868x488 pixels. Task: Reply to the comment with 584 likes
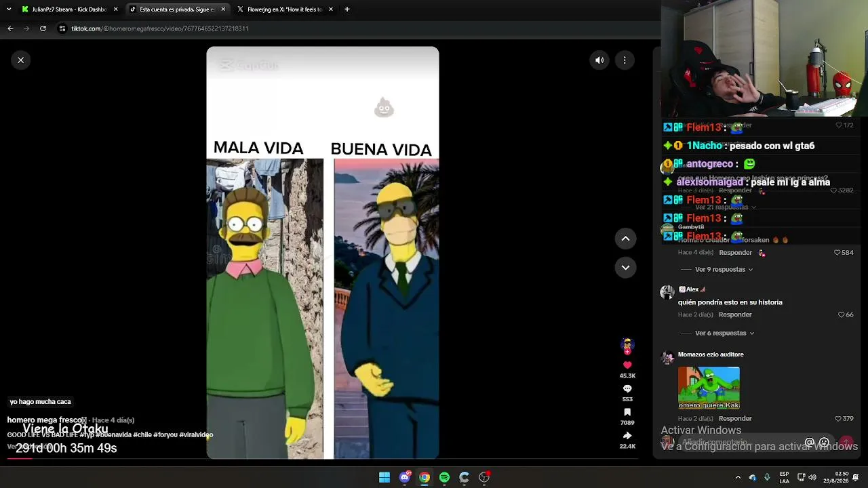click(735, 253)
